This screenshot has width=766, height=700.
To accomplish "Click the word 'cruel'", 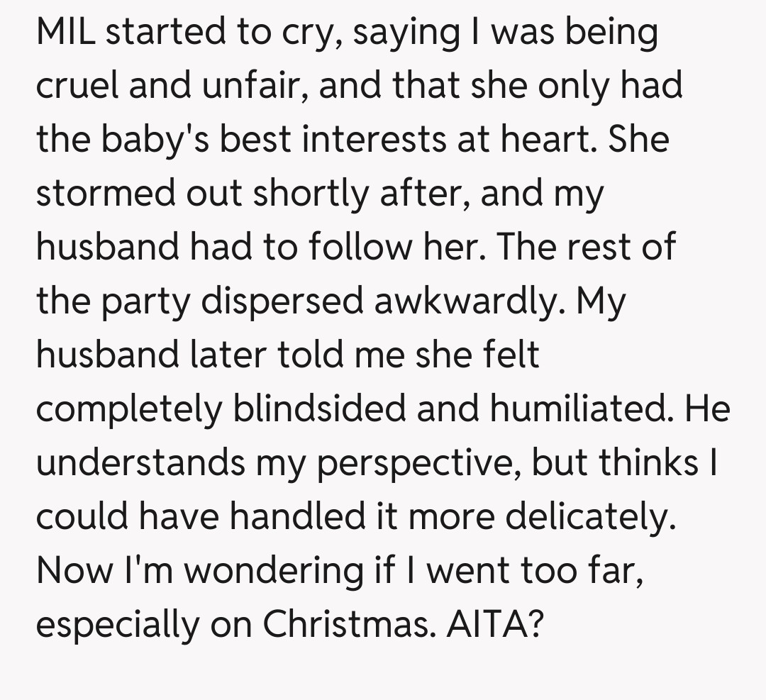I will (77, 86).
